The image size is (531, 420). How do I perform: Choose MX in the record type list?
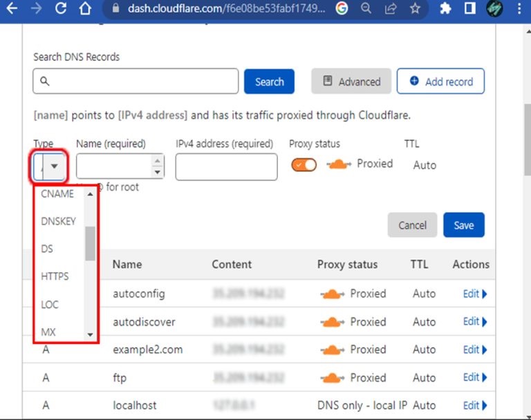(48, 332)
